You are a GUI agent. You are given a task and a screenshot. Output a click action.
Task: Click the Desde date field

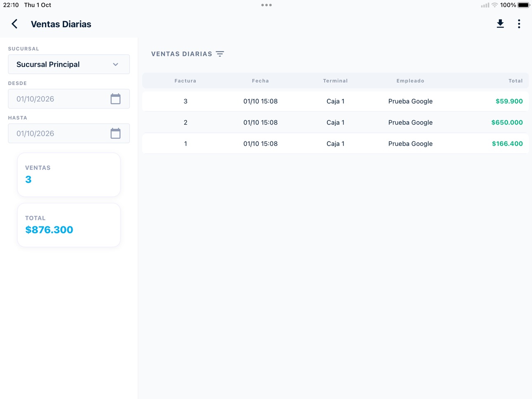click(x=69, y=99)
